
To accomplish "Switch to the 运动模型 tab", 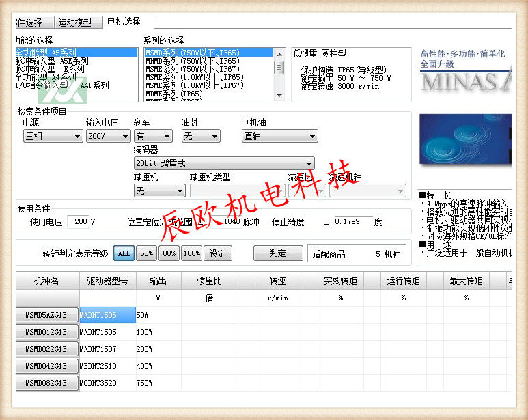I will tap(78, 23).
